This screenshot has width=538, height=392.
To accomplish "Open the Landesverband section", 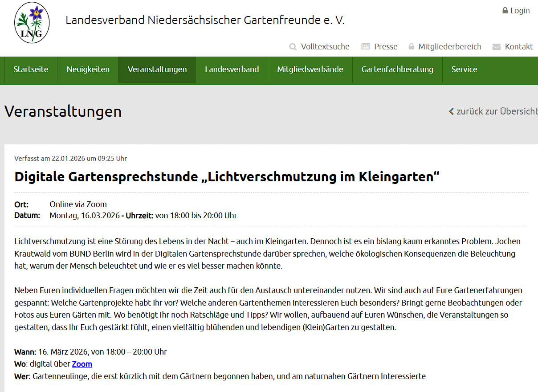I will (x=232, y=69).
